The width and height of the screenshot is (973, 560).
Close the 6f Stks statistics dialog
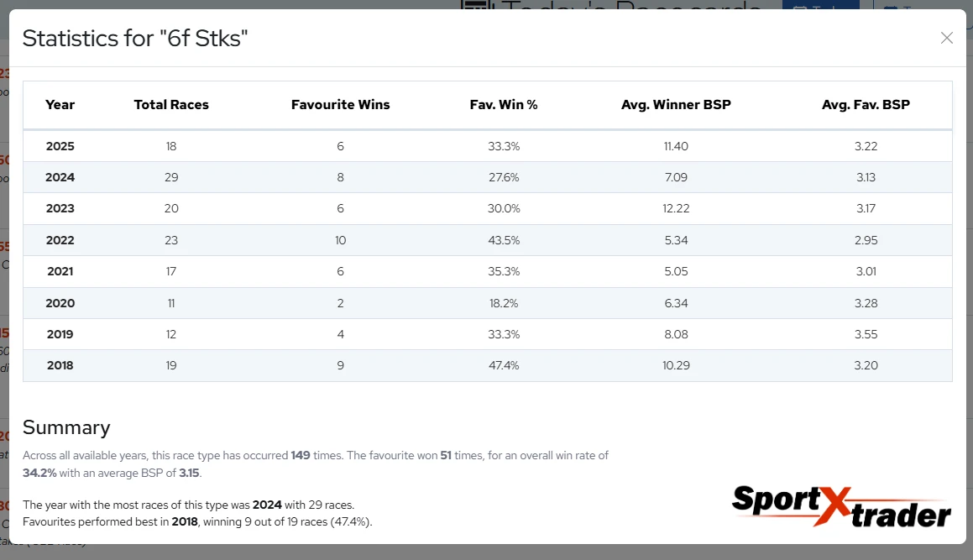pyautogui.click(x=946, y=38)
